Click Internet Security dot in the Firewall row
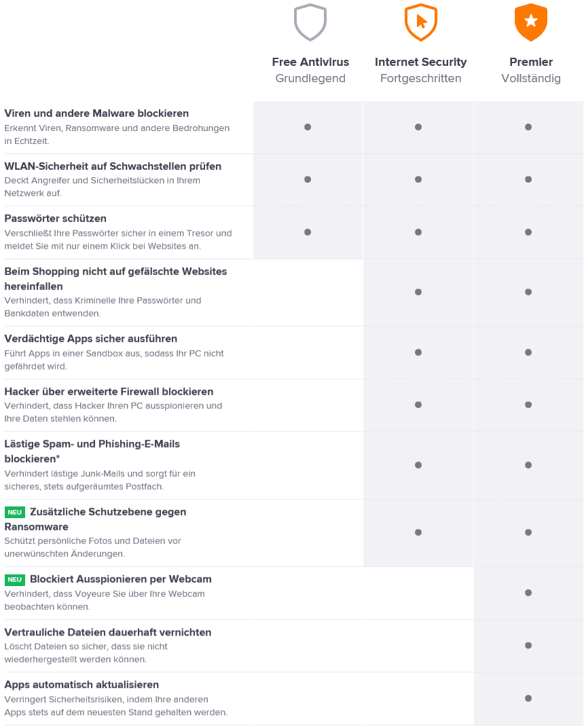The image size is (584, 728). click(418, 405)
